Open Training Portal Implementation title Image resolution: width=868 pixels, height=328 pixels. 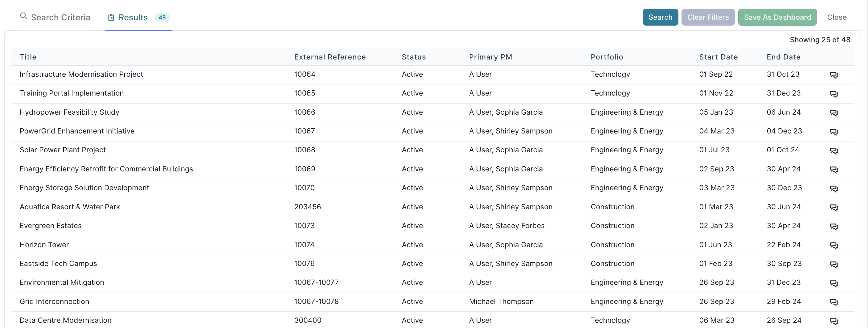(72, 93)
